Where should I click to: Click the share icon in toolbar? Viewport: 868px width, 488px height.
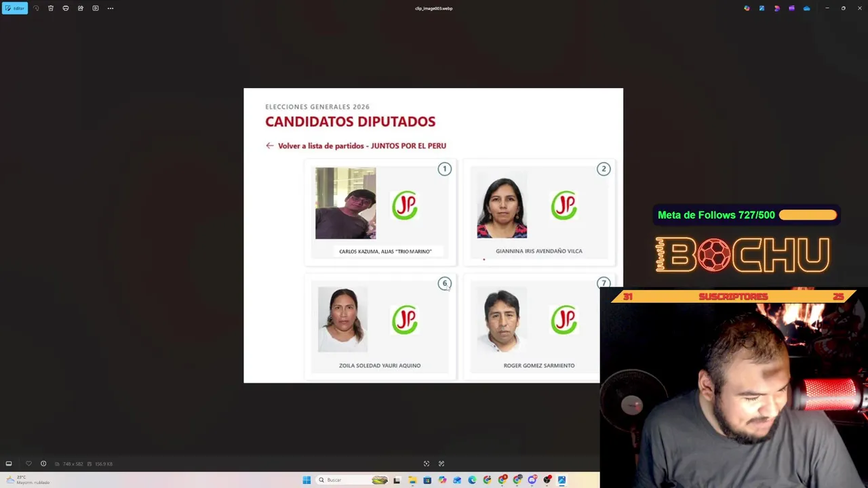point(81,8)
